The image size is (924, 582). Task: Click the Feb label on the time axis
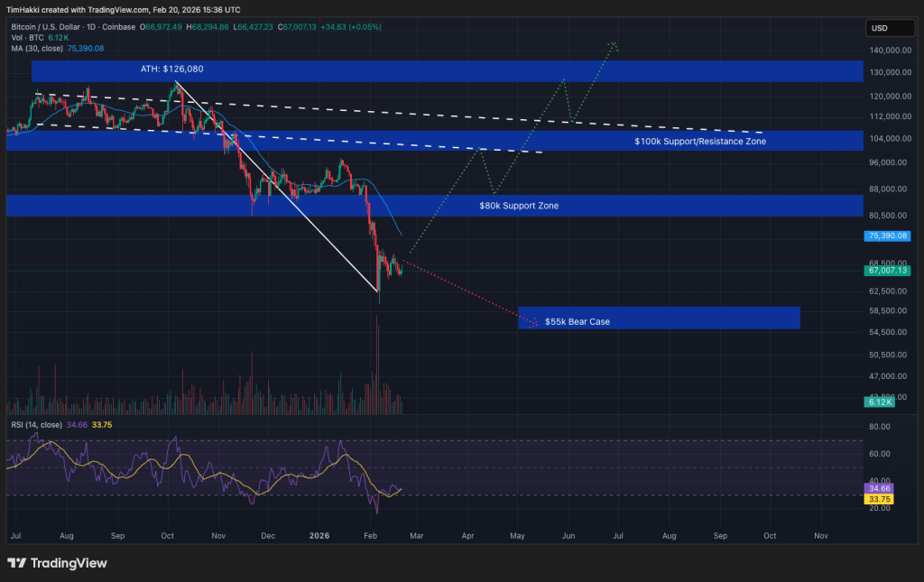tap(368, 535)
